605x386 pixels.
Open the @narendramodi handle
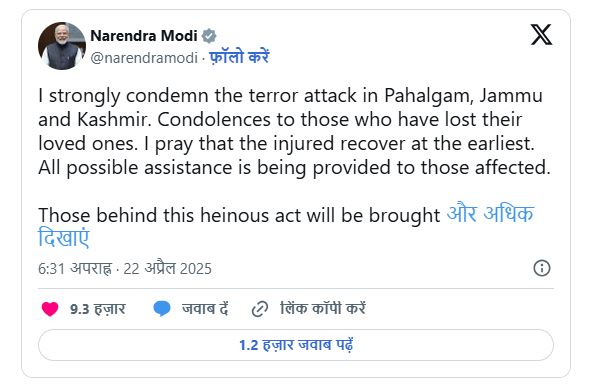pyautogui.click(x=144, y=58)
